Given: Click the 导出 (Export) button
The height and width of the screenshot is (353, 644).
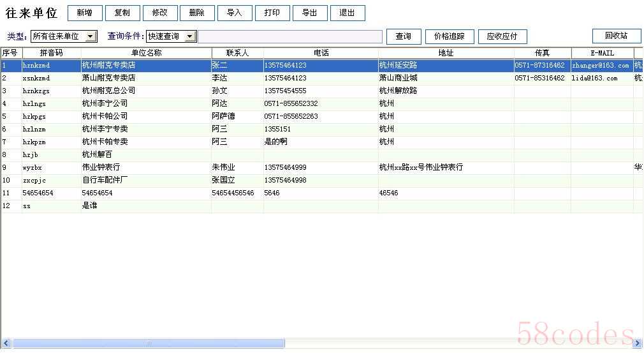Looking at the screenshot, I should click(x=310, y=13).
